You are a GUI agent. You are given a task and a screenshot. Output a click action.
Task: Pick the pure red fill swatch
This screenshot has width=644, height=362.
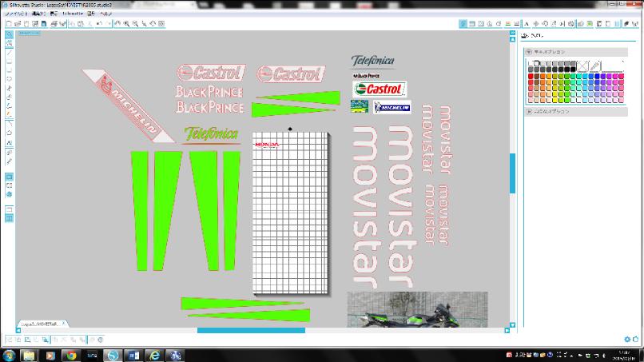click(x=531, y=77)
